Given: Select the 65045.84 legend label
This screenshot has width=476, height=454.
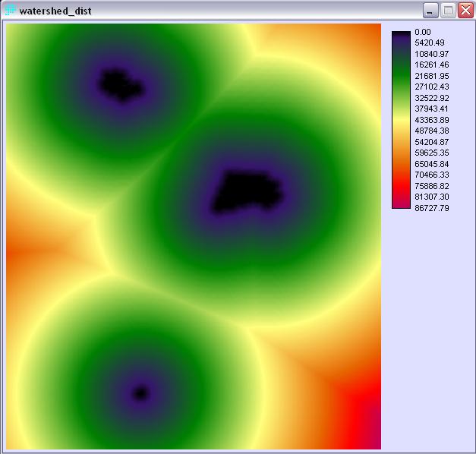Looking at the screenshot, I should pyautogui.click(x=431, y=164).
